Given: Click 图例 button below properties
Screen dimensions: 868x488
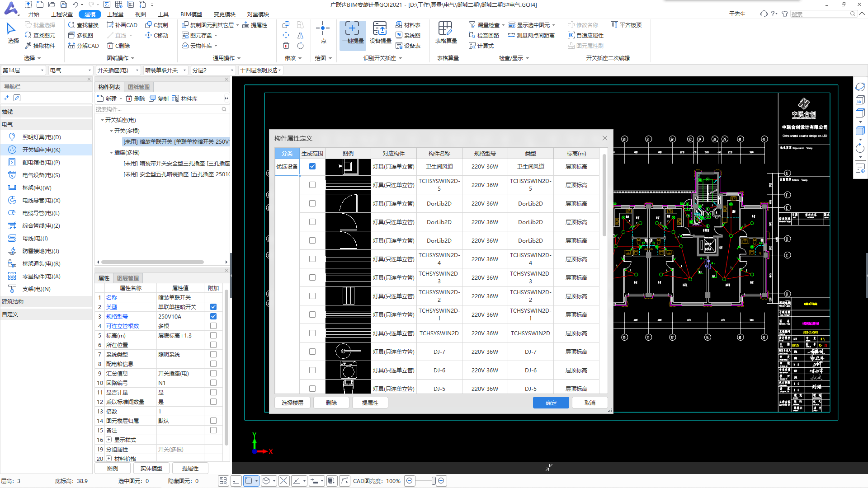Looking at the screenshot, I should click(x=113, y=468).
